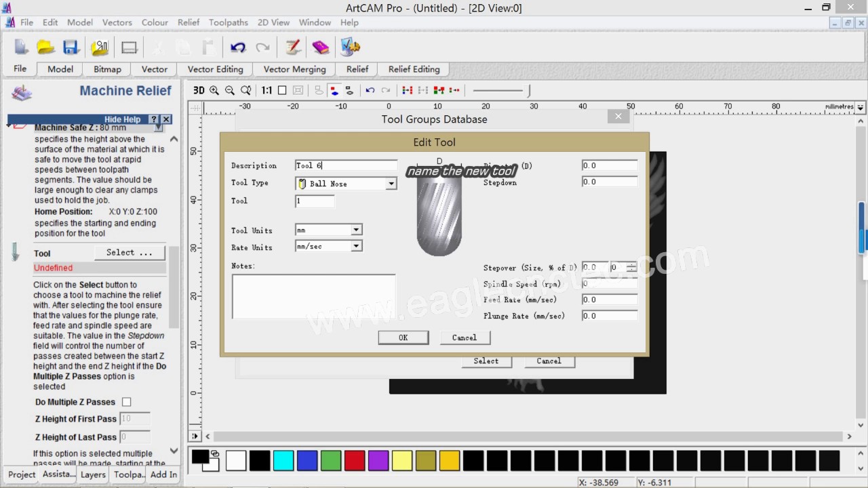Image resolution: width=868 pixels, height=488 pixels.
Task: Click the Zoom In magnifier in 2D View toolbar
Action: 214,90
